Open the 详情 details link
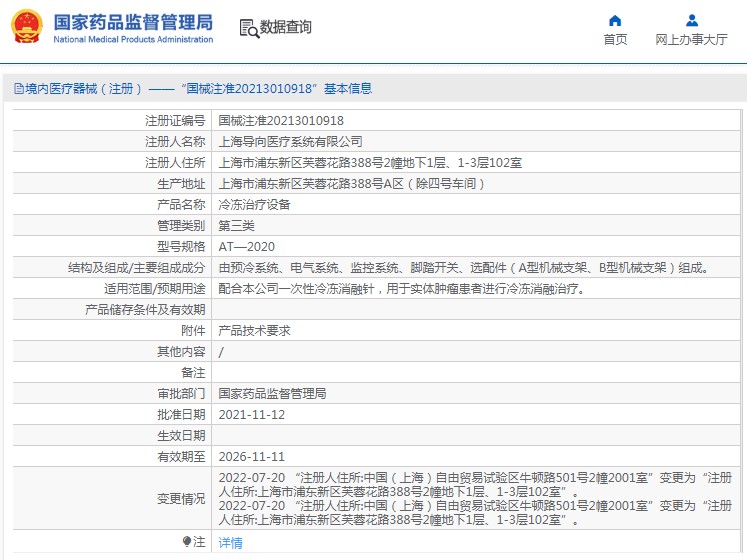747x560 pixels. coord(231,542)
